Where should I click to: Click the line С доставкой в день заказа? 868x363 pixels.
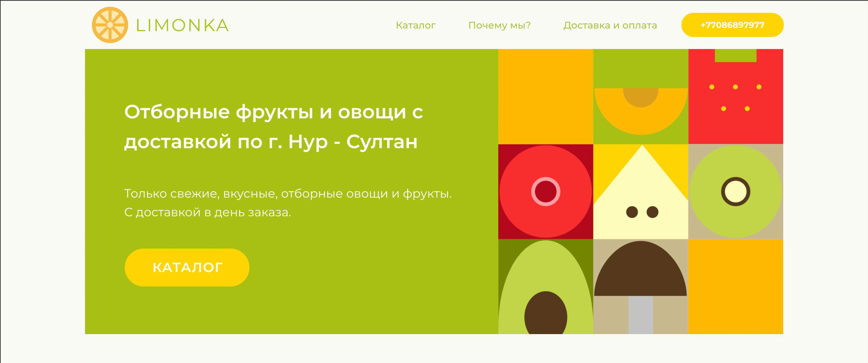coord(208,212)
